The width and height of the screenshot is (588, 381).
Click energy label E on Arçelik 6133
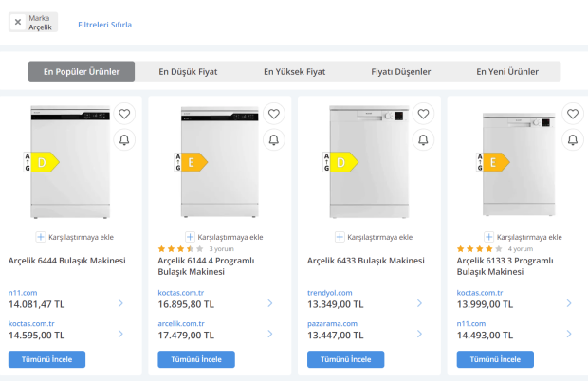click(x=493, y=162)
